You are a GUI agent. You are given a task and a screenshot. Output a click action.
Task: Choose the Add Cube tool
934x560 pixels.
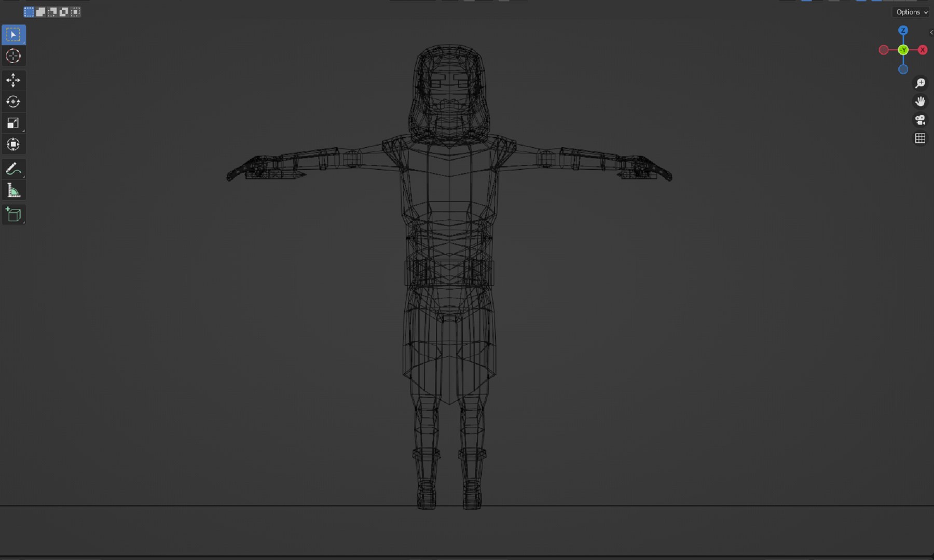13,214
